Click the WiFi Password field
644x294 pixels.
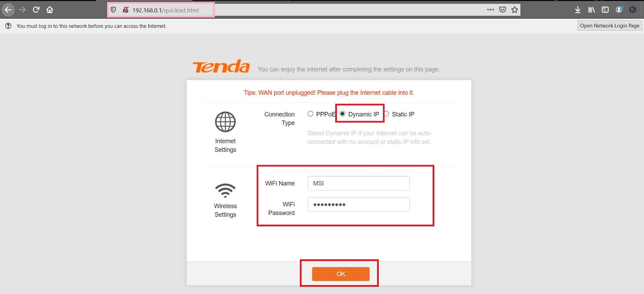359,205
